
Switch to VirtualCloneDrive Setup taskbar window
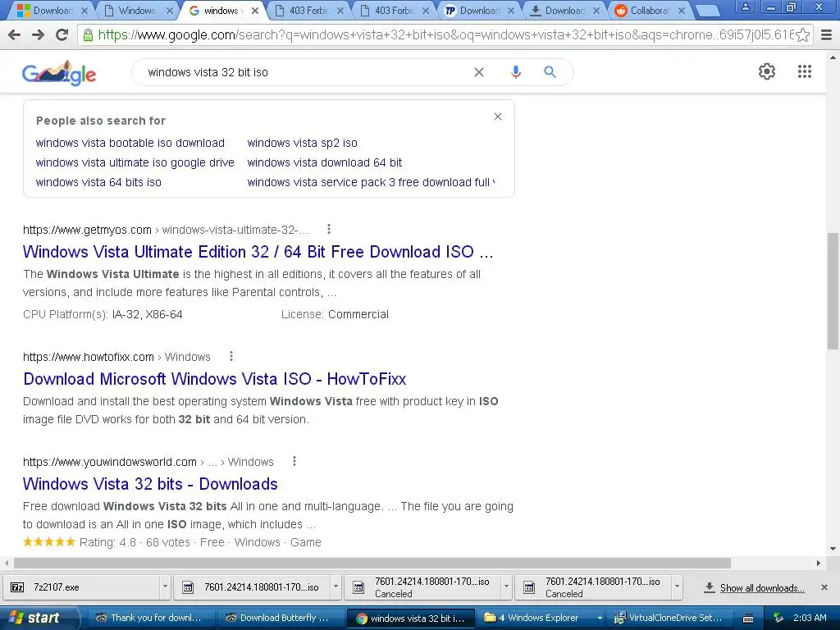pyautogui.click(x=669, y=618)
